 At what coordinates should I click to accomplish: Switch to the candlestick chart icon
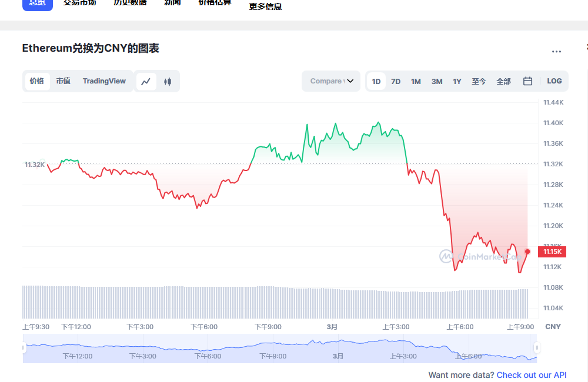click(x=167, y=81)
